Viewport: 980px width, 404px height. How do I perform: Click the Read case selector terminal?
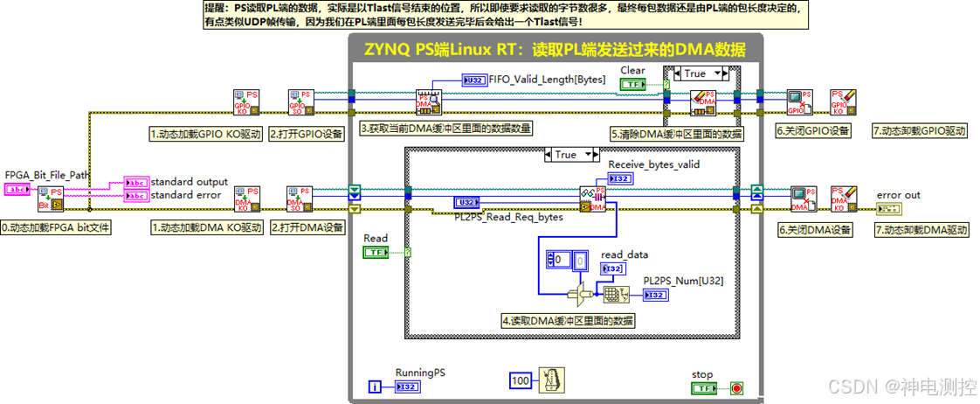[408, 252]
